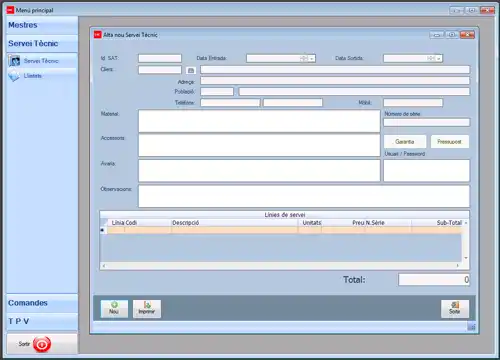Click the Sortir button in the form's bottom bar
500x360 pixels.
tap(455, 309)
